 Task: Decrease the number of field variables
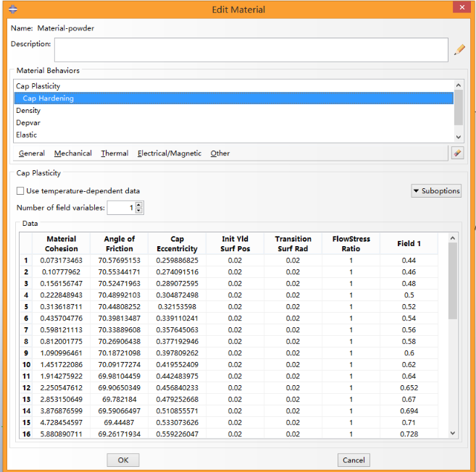pyautogui.click(x=139, y=211)
